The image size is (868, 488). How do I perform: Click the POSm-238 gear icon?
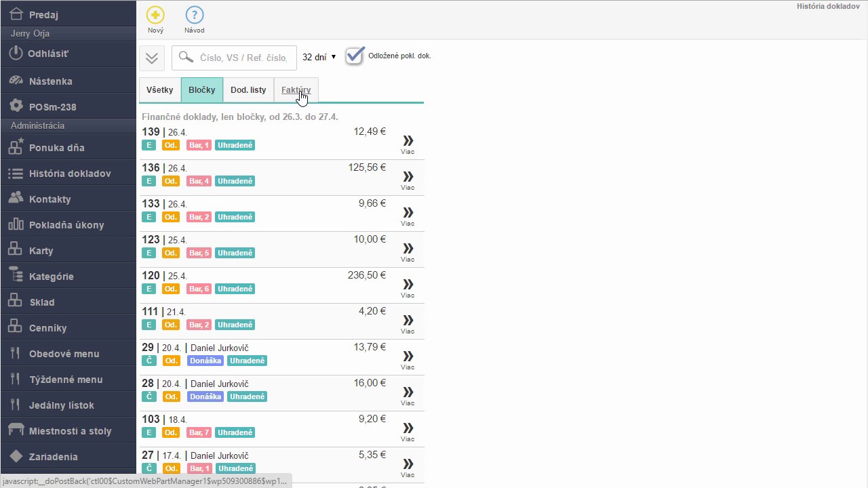point(16,106)
